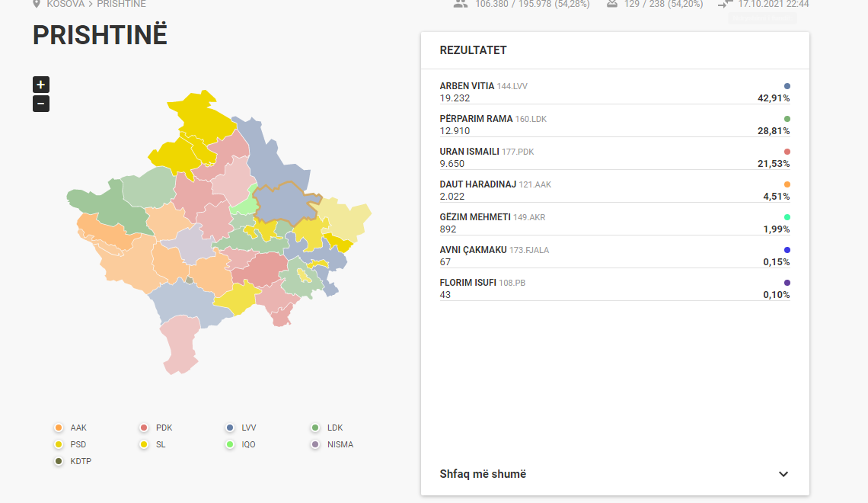Click the AVNI ÇAKMAKU candidate name
The width and height of the screenshot is (868, 503).
pos(474,250)
